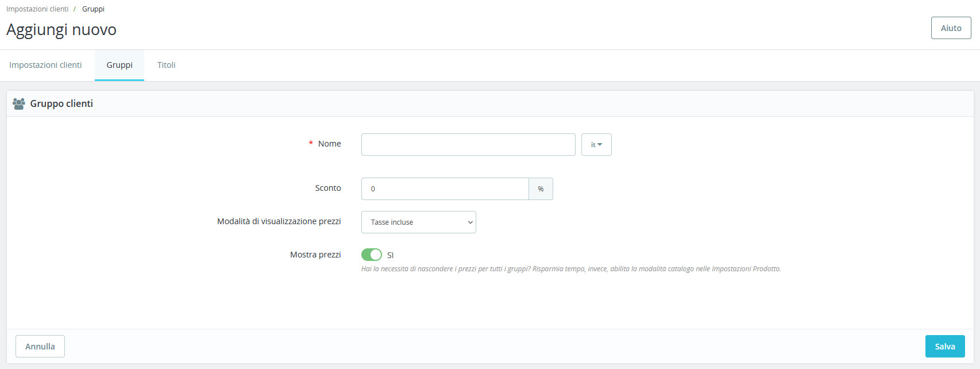The image size is (980, 369).
Task: Click the Sconto field label
Action: click(328, 188)
